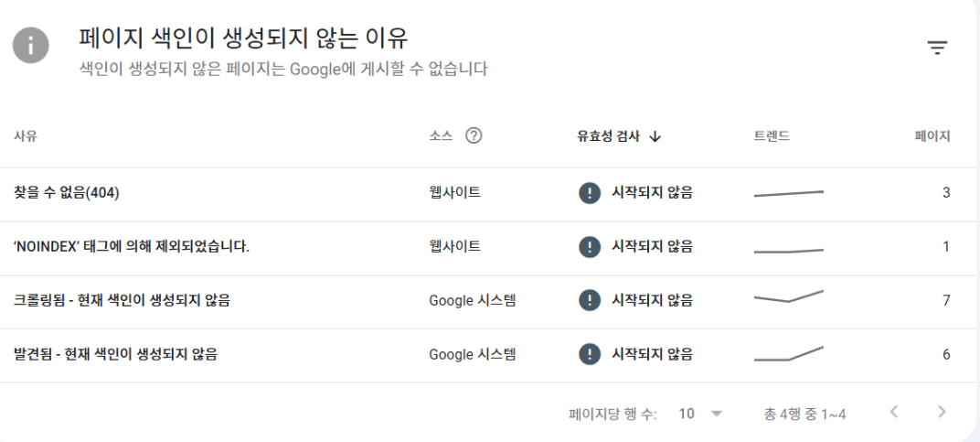The height and width of the screenshot is (442, 980).
Task: Click the warning icon in the NOINDEX row
Action: pos(590,246)
